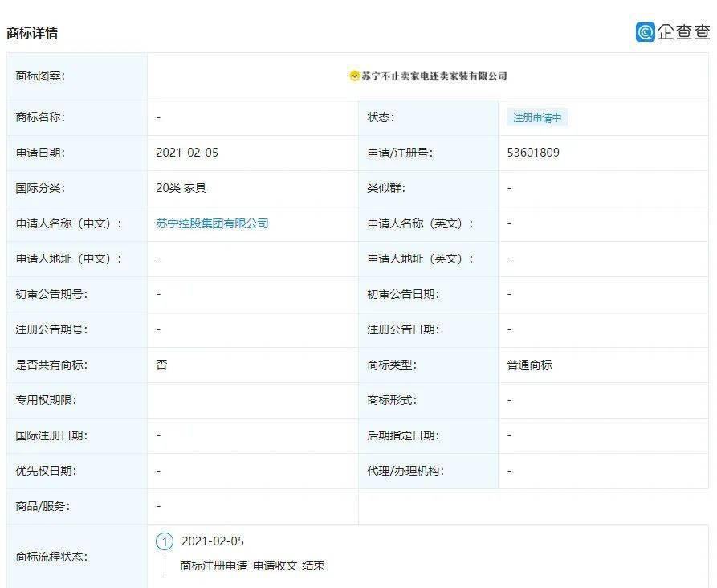Click the 申请人名称（英文） label
This screenshot has width=717, height=588.
point(420,223)
